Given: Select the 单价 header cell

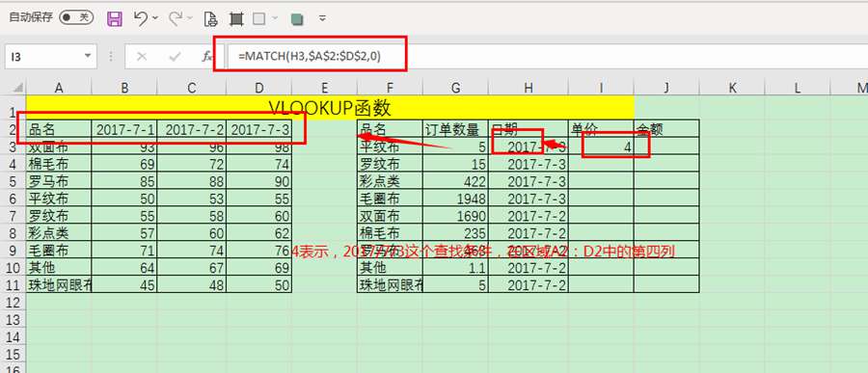Looking at the screenshot, I should coord(601,129).
